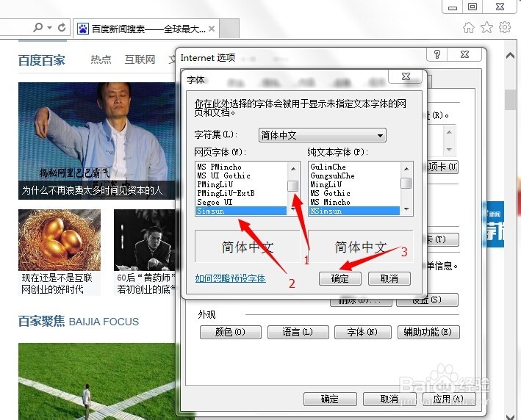The height and width of the screenshot is (420, 521).
Task: Select MS Gothic plain text font
Action: tap(354, 193)
